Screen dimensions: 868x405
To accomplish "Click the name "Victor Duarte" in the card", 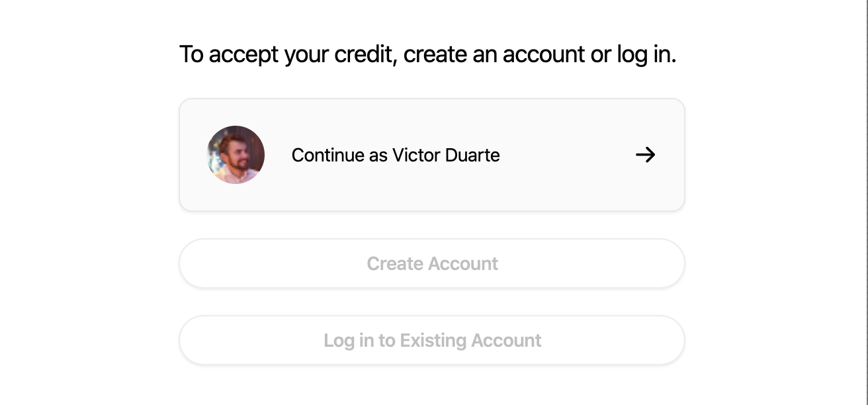I will (x=446, y=156).
